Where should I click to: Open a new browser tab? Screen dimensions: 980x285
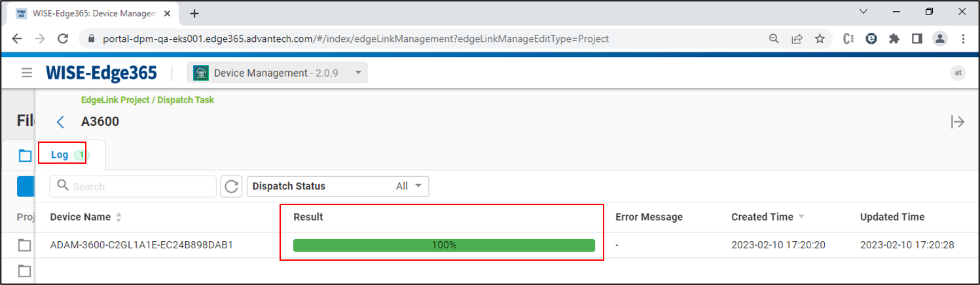point(194,13)
